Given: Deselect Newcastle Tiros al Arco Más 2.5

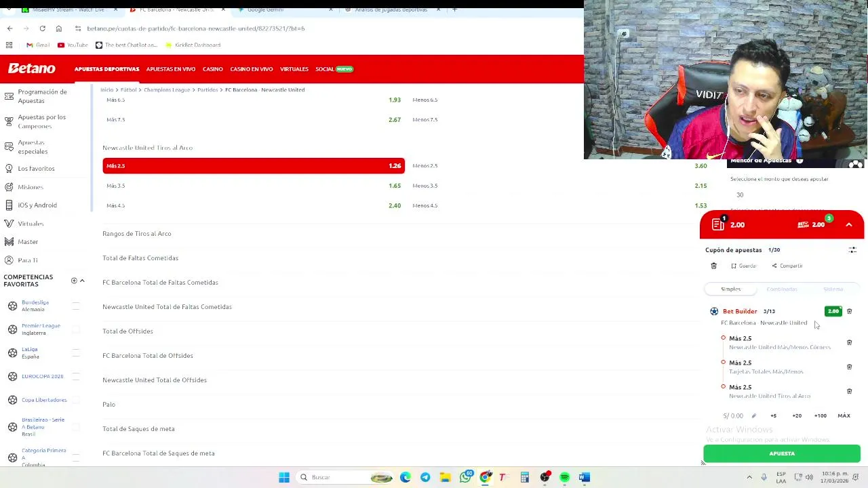Looking at the screenshot, I should (x=254, y=165).
